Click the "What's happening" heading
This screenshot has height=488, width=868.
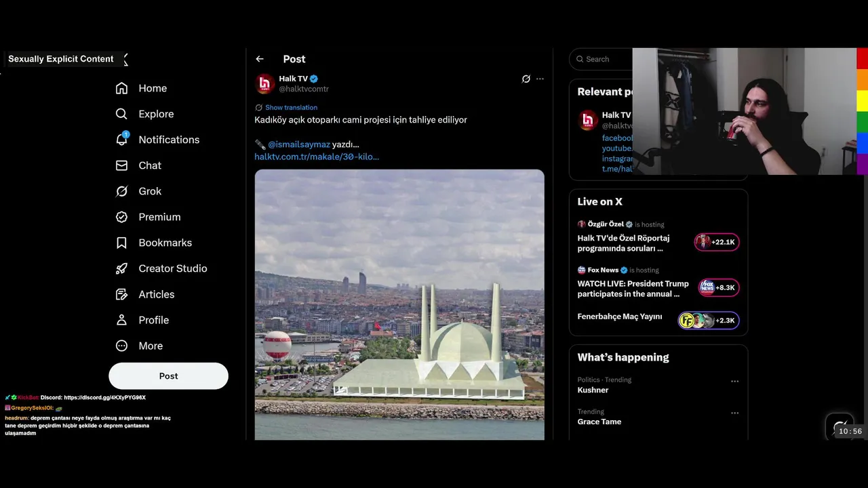[x=623, y=357]
